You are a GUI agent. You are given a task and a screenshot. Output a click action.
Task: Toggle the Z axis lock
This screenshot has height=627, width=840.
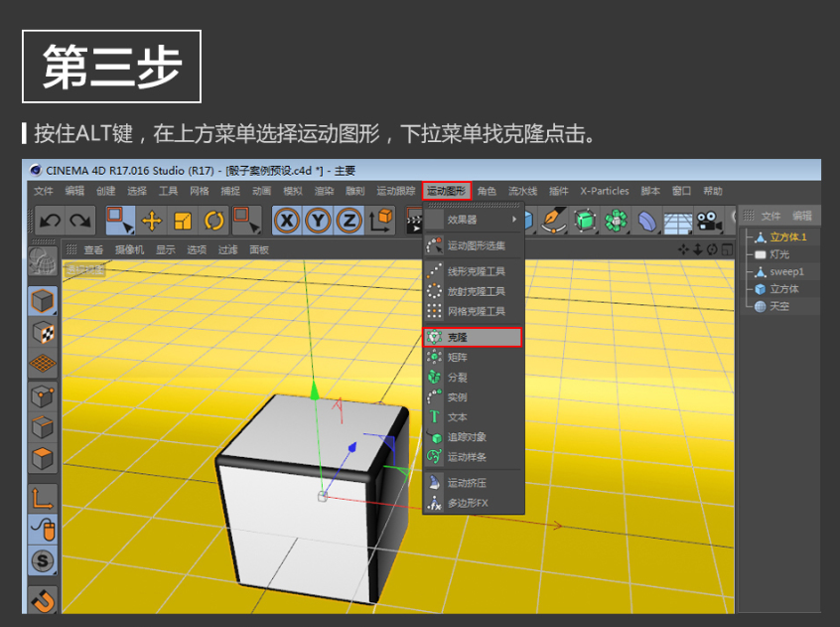coord(349,220)
